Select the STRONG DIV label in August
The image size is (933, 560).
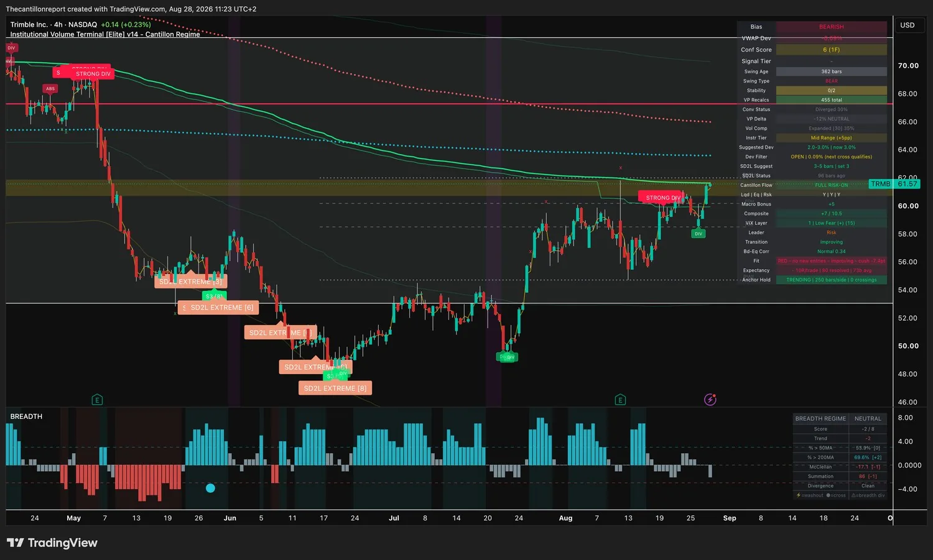click(663, 198)
